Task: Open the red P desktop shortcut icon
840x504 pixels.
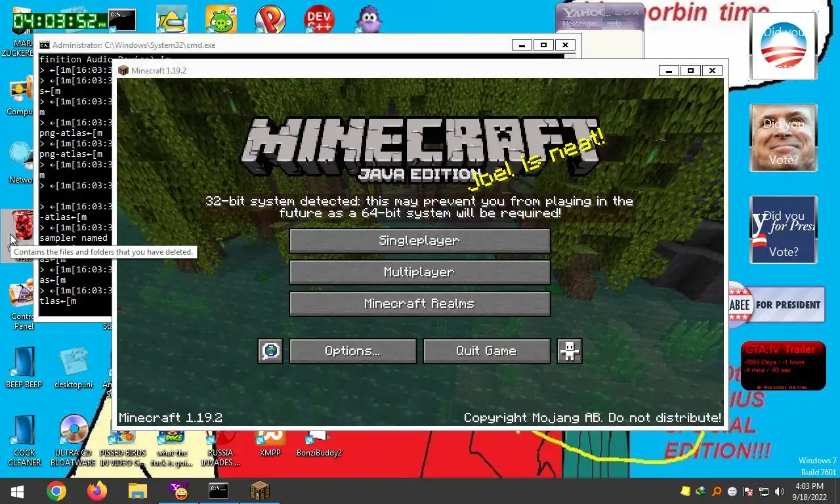Action: click(x=270, y=20)
